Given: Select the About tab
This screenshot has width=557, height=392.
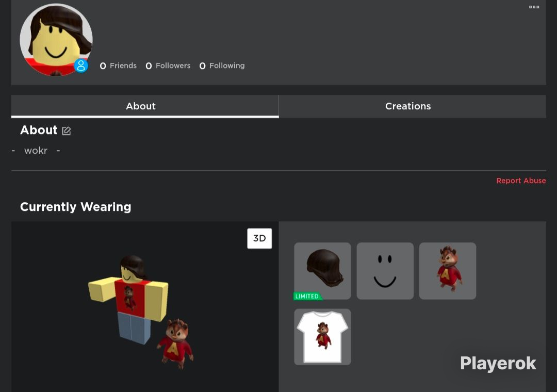Looking at the screenshot, I should click(x=145, y=106).
